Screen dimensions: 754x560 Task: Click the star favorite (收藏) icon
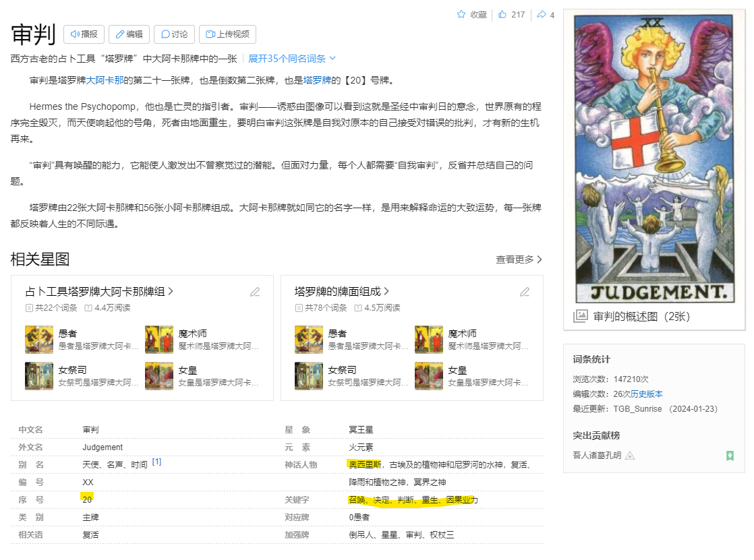point(461,15)
